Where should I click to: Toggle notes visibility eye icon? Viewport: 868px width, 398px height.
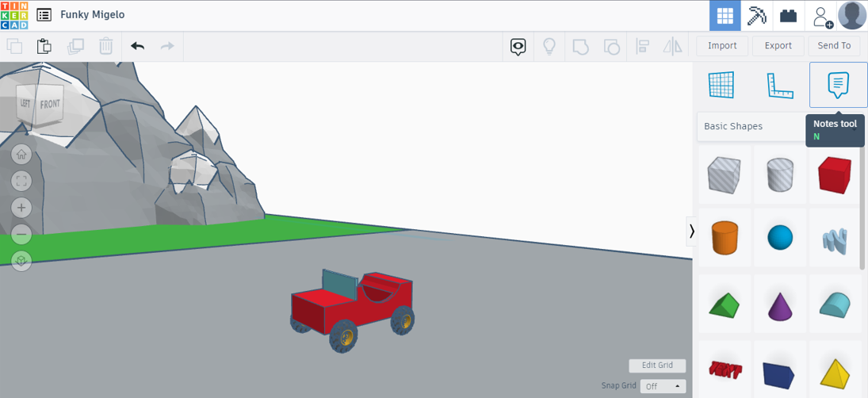pyautogui.click(x=518, y=47)
